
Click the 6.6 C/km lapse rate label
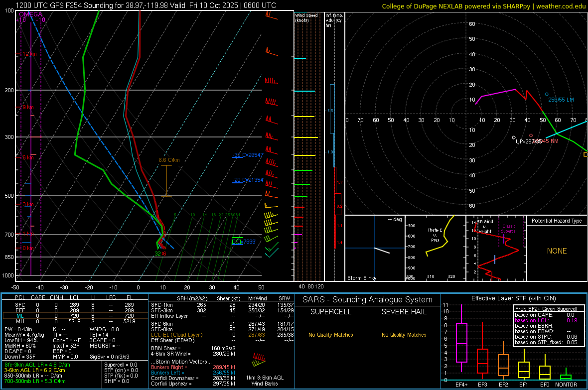[x=169, y=160]
